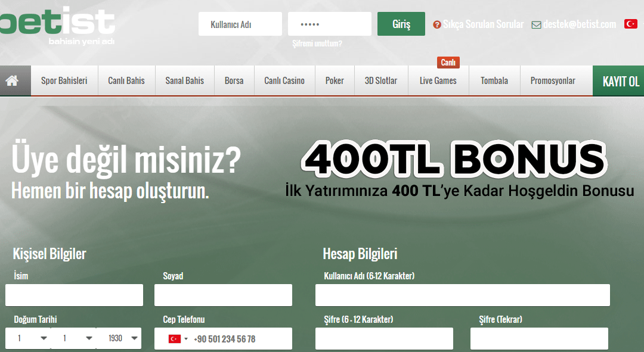The width and height of the screenshot is (644, 352).
Task: Navigate to Canlı Casino
Action: click(284, 81)
